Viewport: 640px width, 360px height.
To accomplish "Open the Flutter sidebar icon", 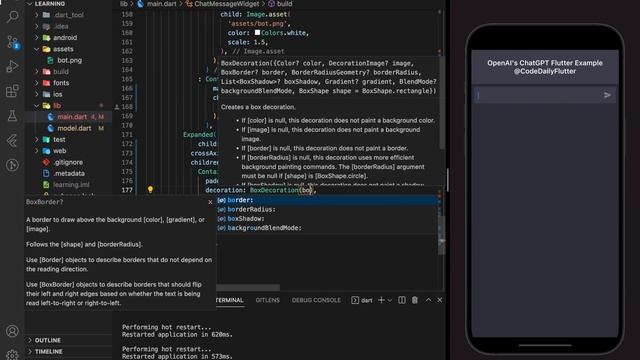I will point(12,140).
